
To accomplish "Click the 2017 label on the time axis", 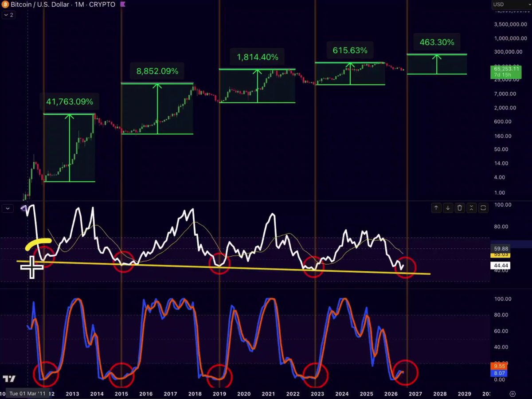I will tap(171, 394).
